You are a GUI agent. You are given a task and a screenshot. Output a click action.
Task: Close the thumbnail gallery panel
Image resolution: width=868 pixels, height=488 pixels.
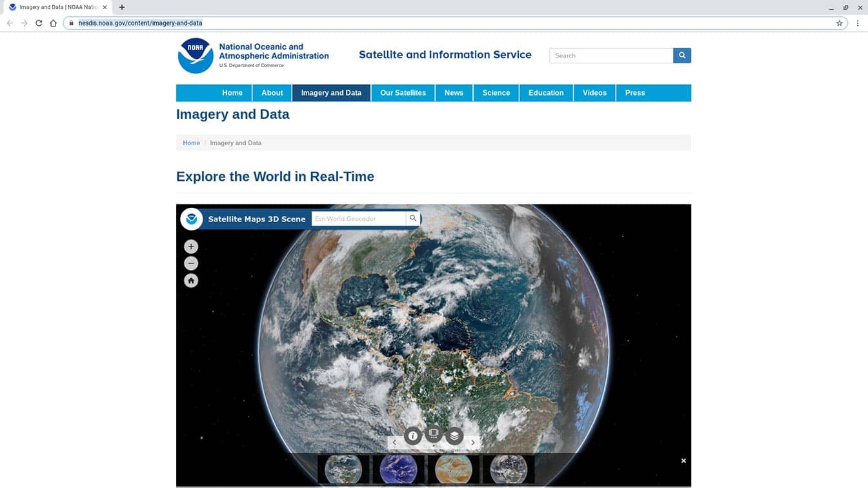click(683, 461)
